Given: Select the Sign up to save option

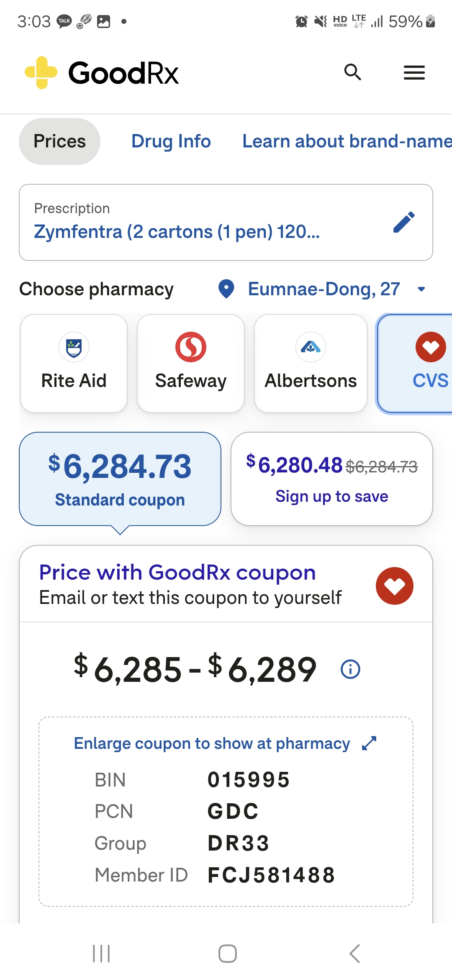Looking at the screenshot, I should pos(332,479).
